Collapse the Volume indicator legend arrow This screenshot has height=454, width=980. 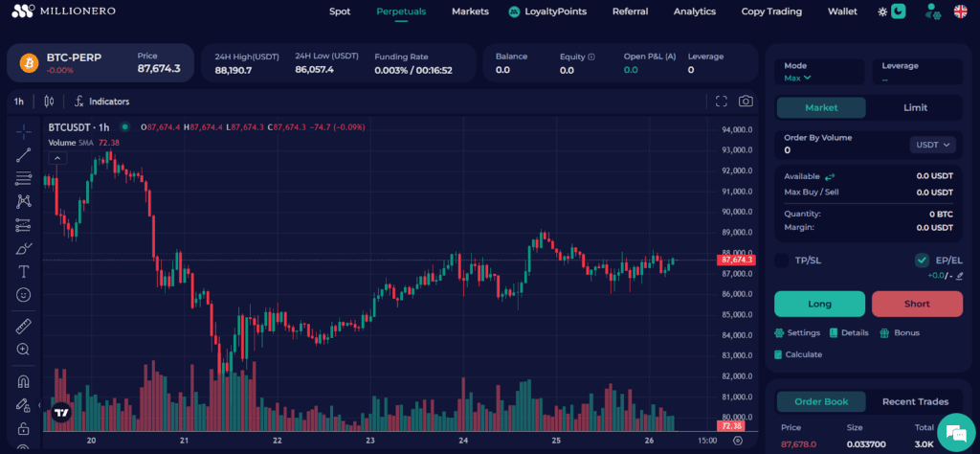click(56, 158)
